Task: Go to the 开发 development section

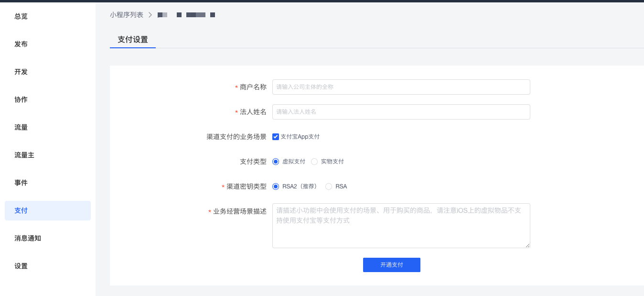Action: click(x=21, y=71)
